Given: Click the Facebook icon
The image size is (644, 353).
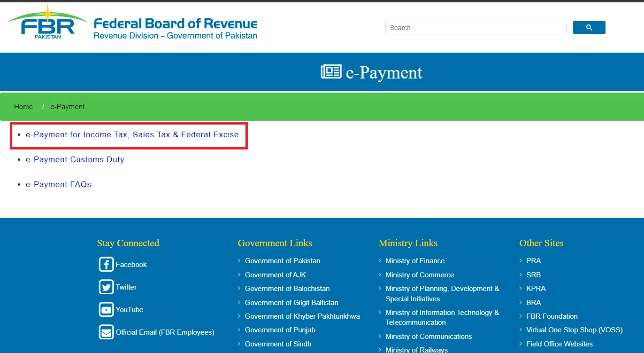Looking at the screenshot, I should pyautogui.click(x=107, y=264).
